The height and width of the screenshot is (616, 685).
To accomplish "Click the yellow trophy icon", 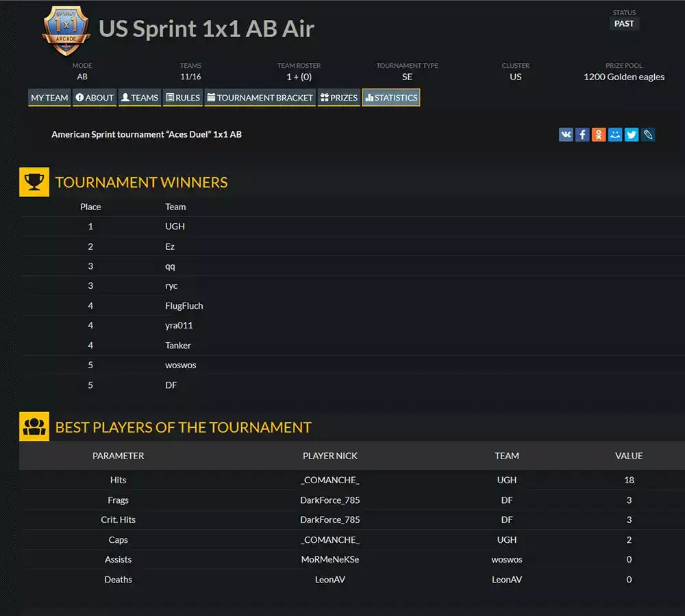I will [34, 182].
